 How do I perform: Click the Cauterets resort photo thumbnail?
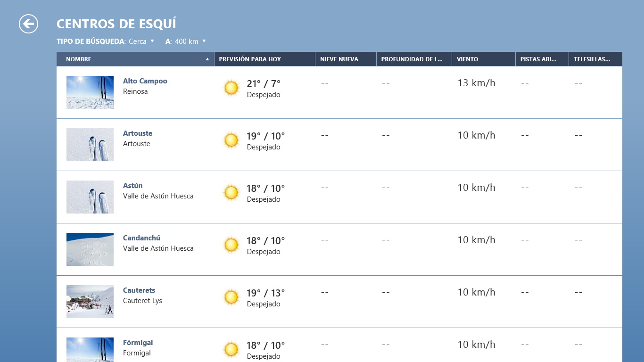click(90, 302)
